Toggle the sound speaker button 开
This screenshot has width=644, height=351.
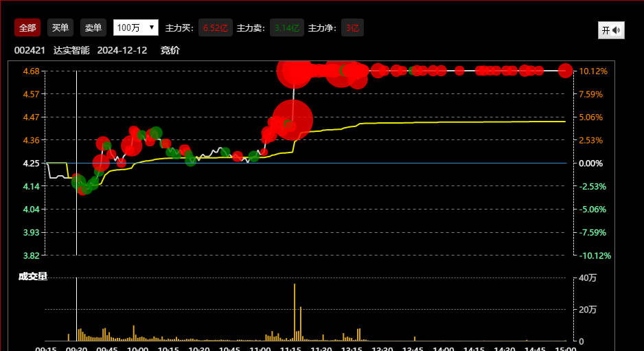click(x=611, y=30)
